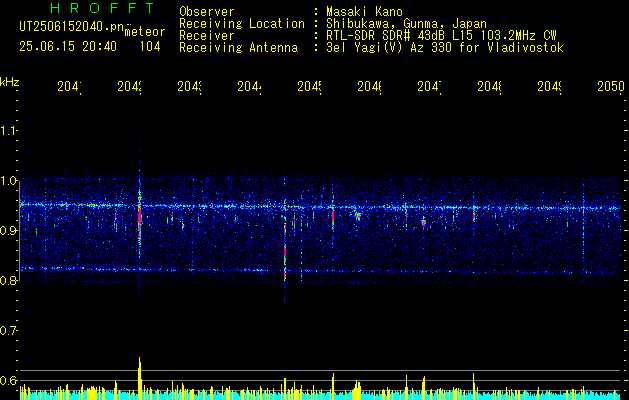Click the 2048 time axis marker
The image size is (629, 400).
pyautogui.click(x=489, y=86)
